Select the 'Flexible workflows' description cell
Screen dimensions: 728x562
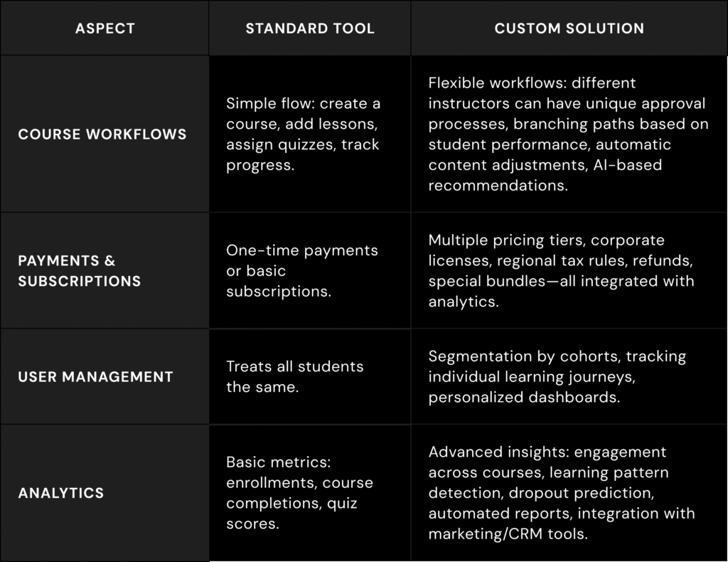[x=568, y=134]
